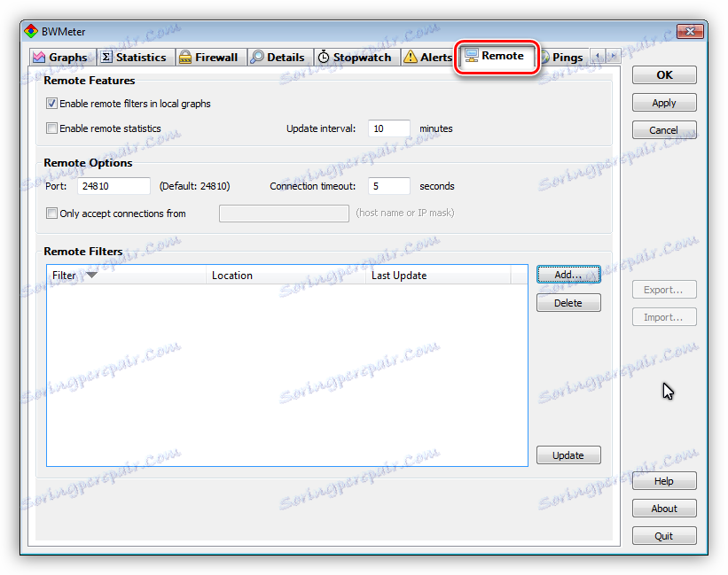Open the About dialog
The width and height of the screenshot is (728, 575).
click(664, 509)
